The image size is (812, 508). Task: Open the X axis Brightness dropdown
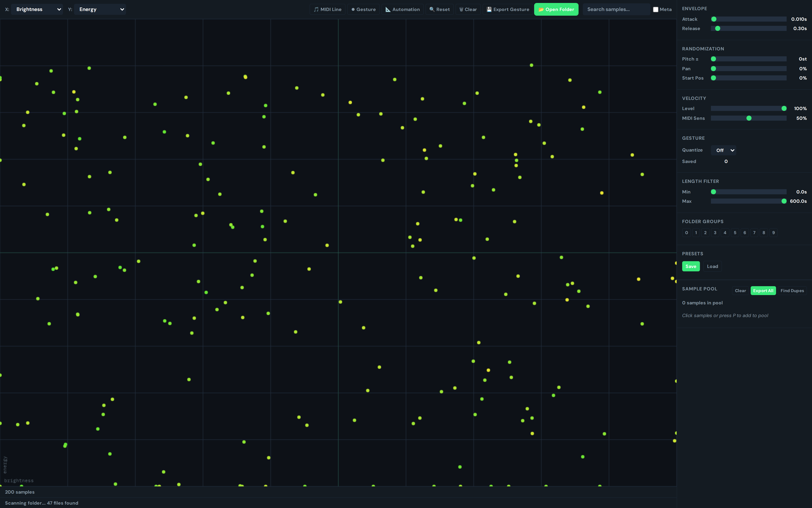[37, 9]
